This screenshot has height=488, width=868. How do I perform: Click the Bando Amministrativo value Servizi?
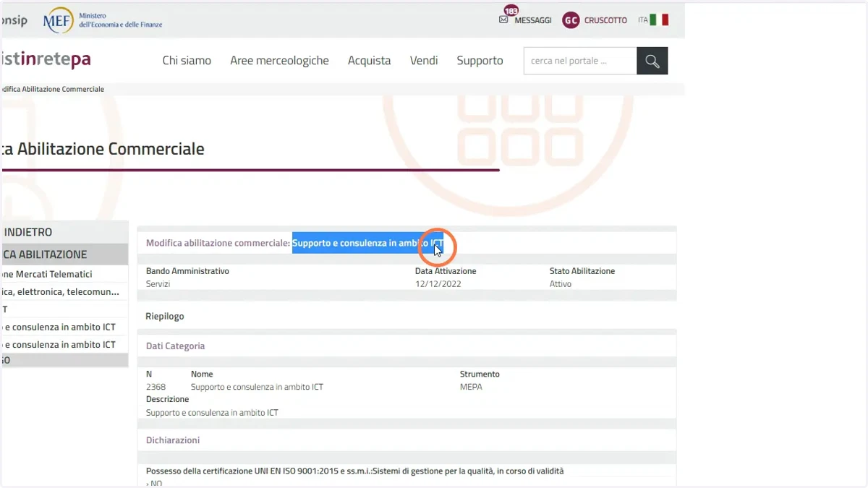pos(158,284)
